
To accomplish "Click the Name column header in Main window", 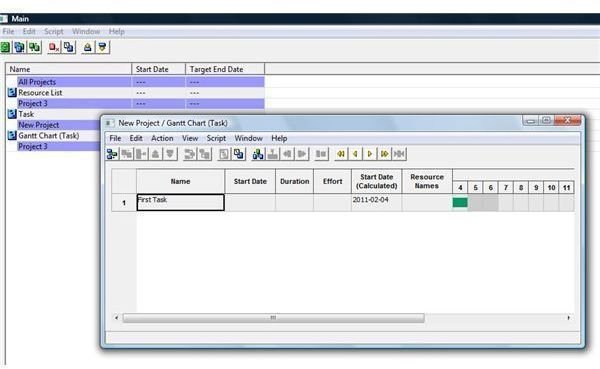I will coord(69,69).
